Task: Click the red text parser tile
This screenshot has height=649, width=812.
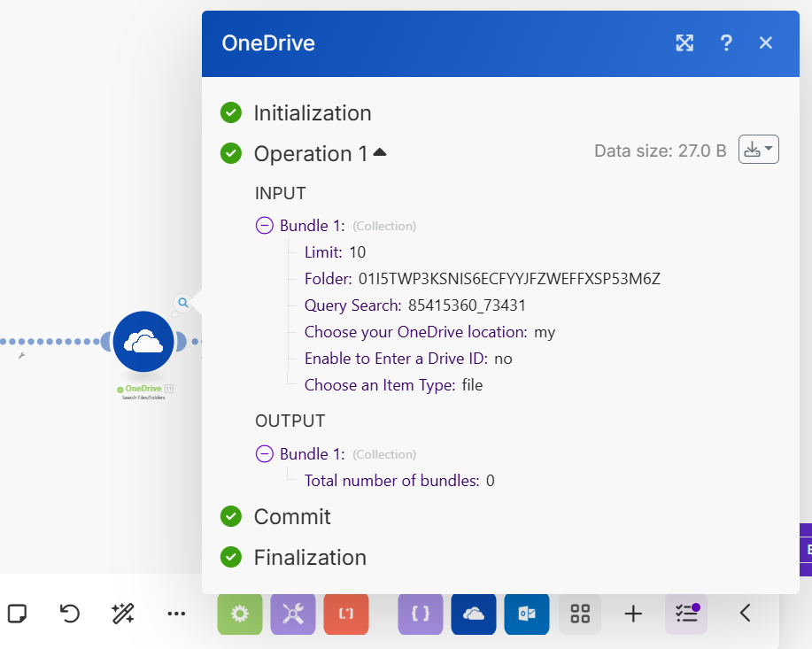Action: point(346,614)
